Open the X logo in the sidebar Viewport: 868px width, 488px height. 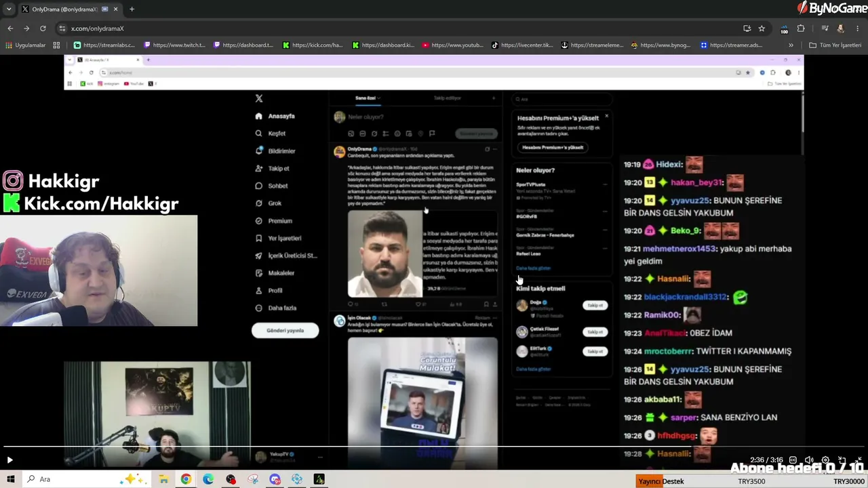[x=259, y=98]
